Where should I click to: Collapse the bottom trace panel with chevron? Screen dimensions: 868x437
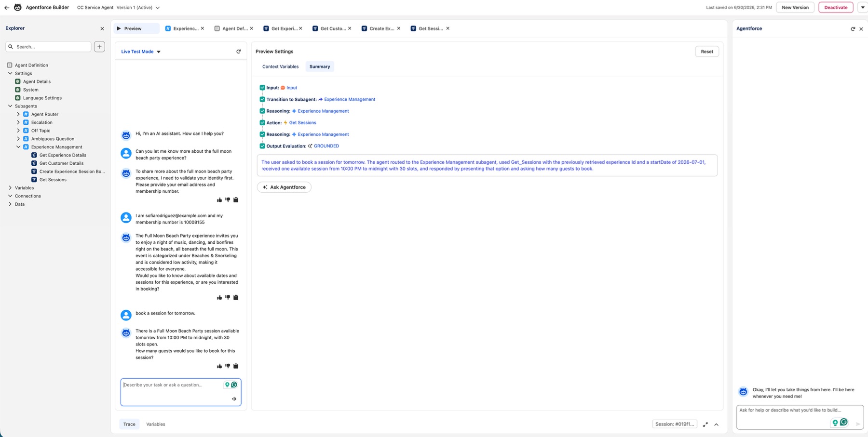[x=716, y=424]
